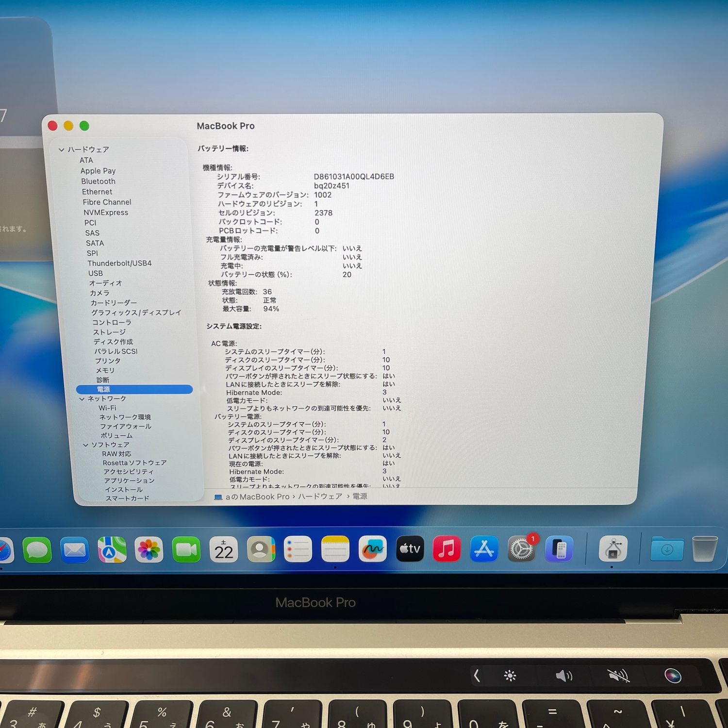Collapse the ソフトウェア section

[86, 445]
